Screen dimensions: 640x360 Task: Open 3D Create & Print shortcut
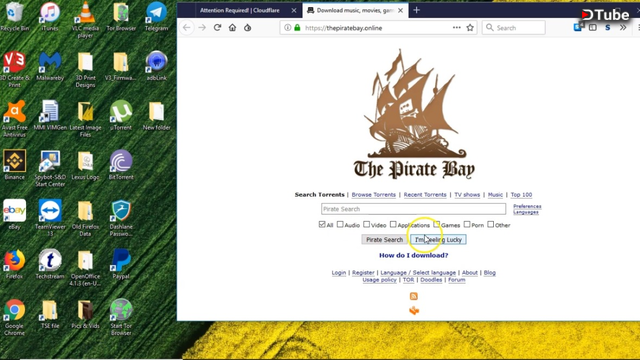14,69
